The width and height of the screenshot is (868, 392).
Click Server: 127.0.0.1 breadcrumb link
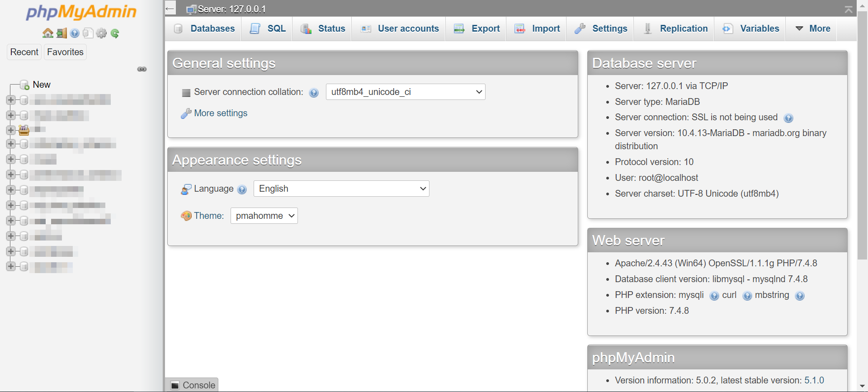pos(232,9)
